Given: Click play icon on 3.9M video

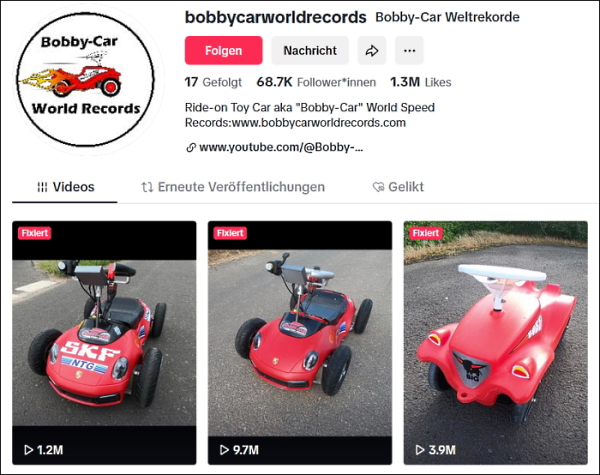Looking at the screenshot, I should point(420,450).
